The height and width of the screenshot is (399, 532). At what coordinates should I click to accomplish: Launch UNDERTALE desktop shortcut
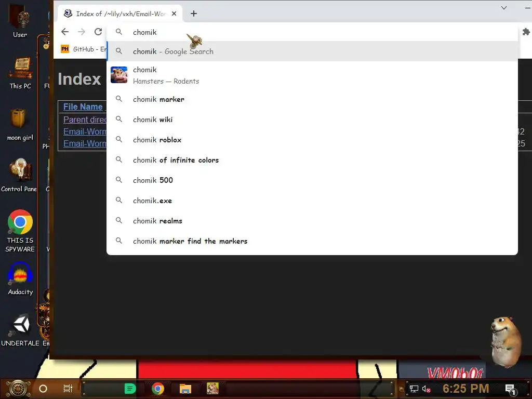coord(20,330)
